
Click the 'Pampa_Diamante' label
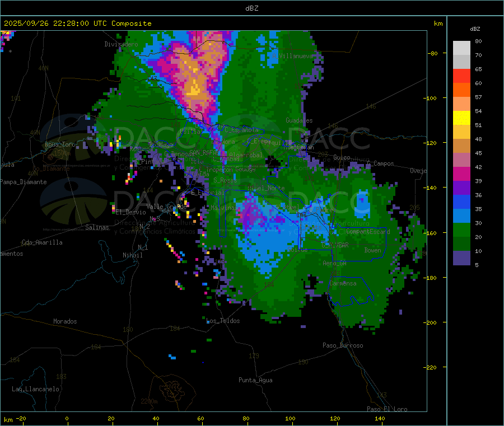pyautogui.click(x=24, y=182)
